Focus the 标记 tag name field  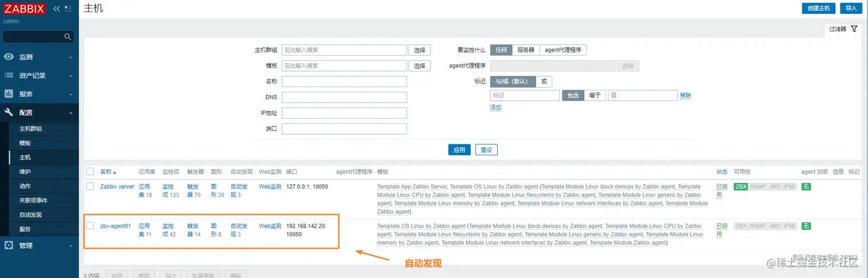[525, 96]
